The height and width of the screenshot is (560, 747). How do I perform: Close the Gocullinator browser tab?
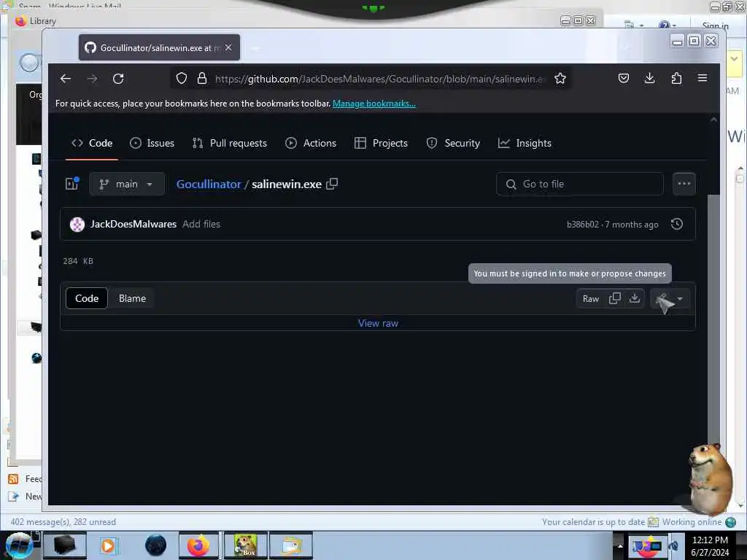coord(228,47)
